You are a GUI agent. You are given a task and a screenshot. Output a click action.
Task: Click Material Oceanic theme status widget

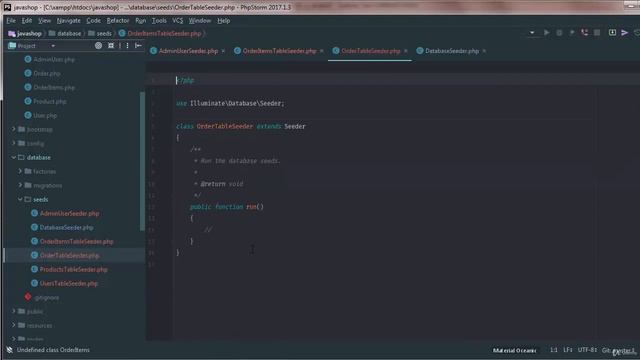[x=515, y=350]
